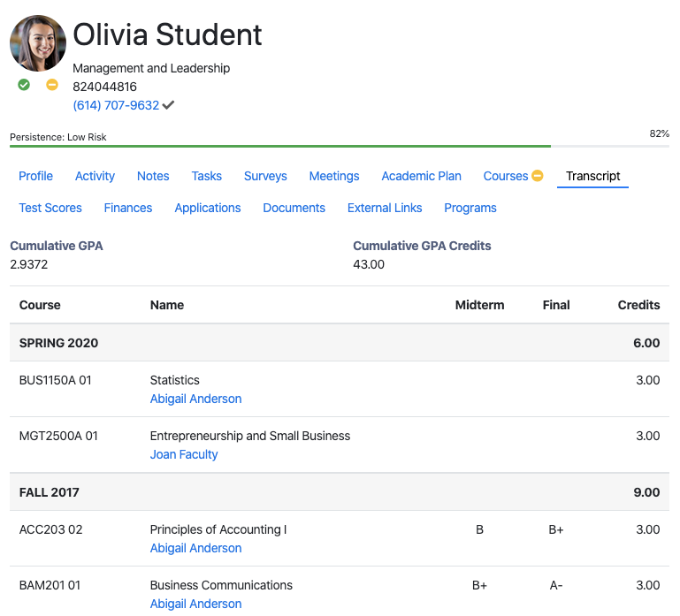Click the B midterm grade for ACC203
680x616 pixels.
479,529
